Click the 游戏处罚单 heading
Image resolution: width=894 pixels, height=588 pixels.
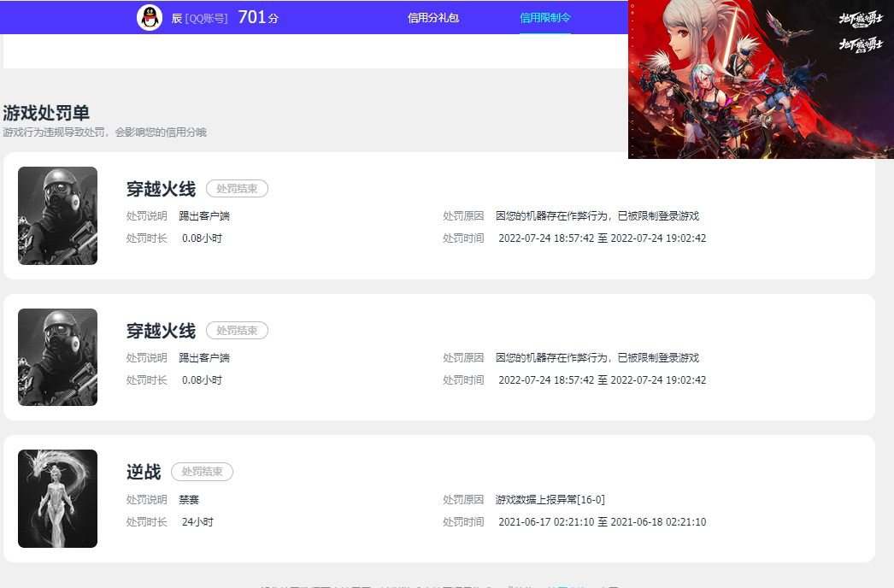click(46, 113)
